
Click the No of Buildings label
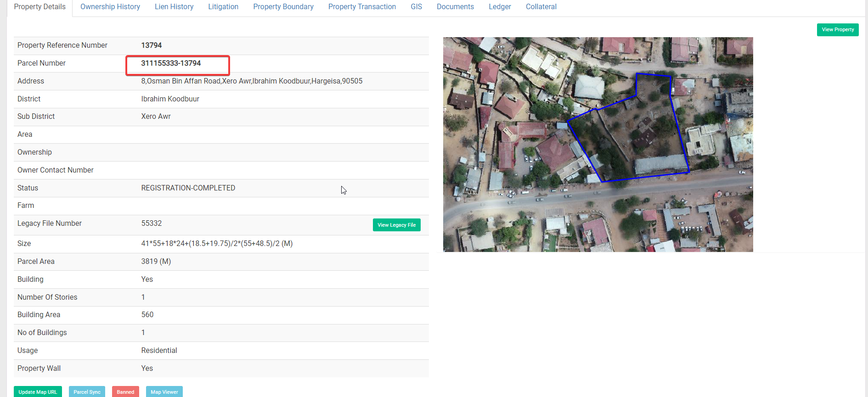click(42, 333)
